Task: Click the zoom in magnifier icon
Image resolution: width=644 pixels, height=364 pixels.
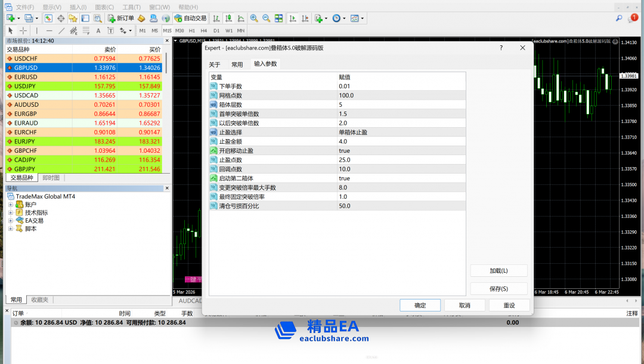Action: coord(254,18)
